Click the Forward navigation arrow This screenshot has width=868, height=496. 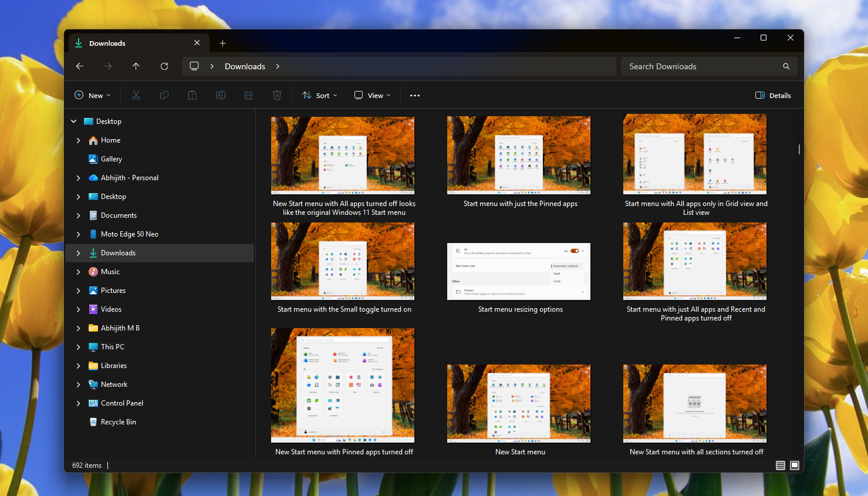(x=108, y=66)
